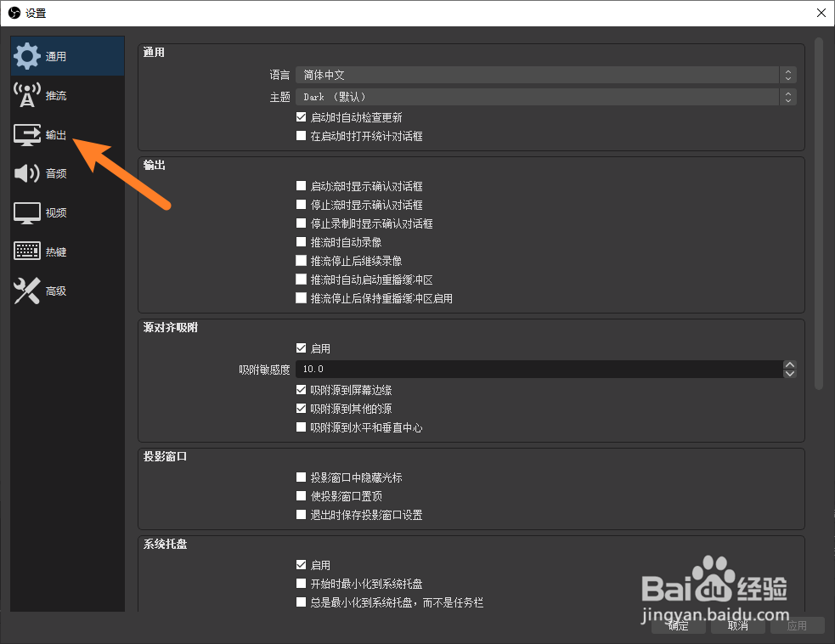835x644 pixels.
Task: Click the Output monitor-arrow icon
Action: 26,134
